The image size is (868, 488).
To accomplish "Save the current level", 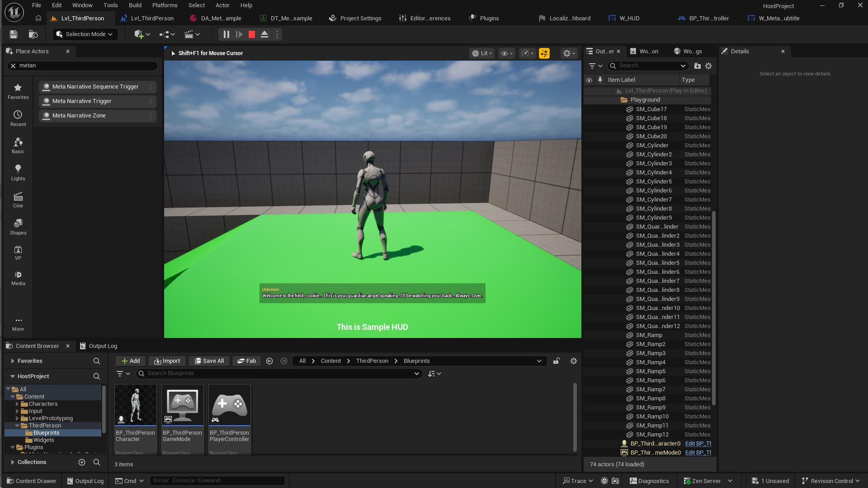I will pyautogui.click(x=13, y=34).
